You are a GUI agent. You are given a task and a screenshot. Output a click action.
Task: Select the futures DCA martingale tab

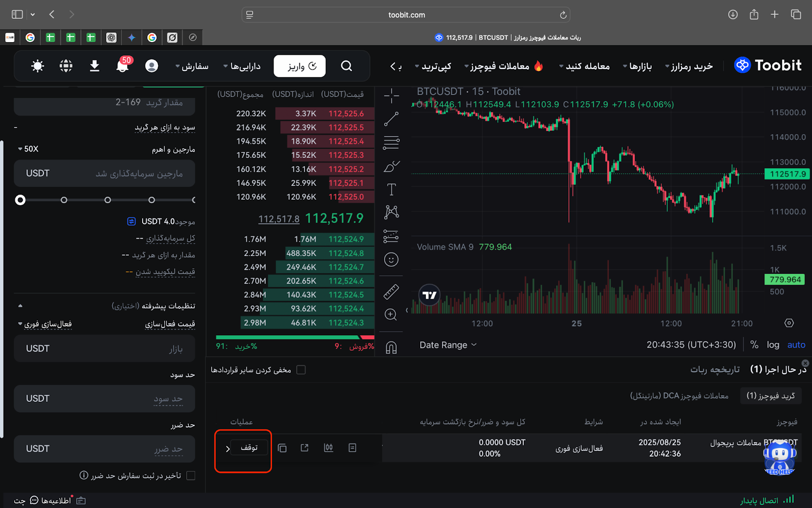679,396
